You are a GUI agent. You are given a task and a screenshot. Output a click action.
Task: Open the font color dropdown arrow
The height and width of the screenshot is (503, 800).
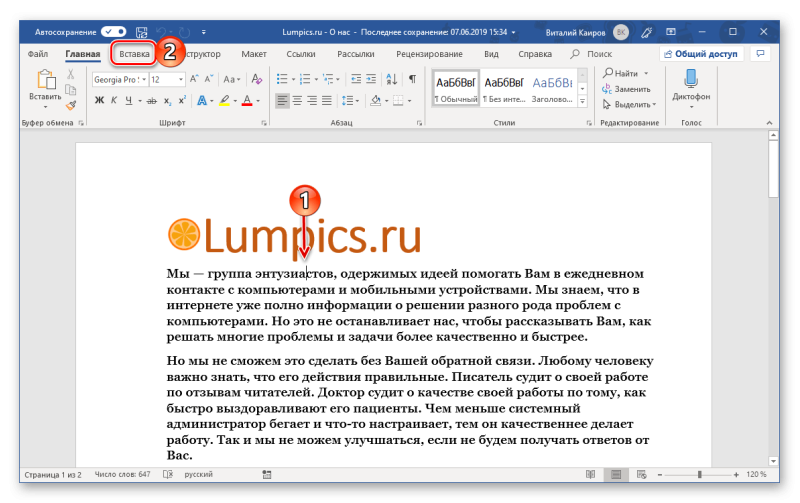258,101
